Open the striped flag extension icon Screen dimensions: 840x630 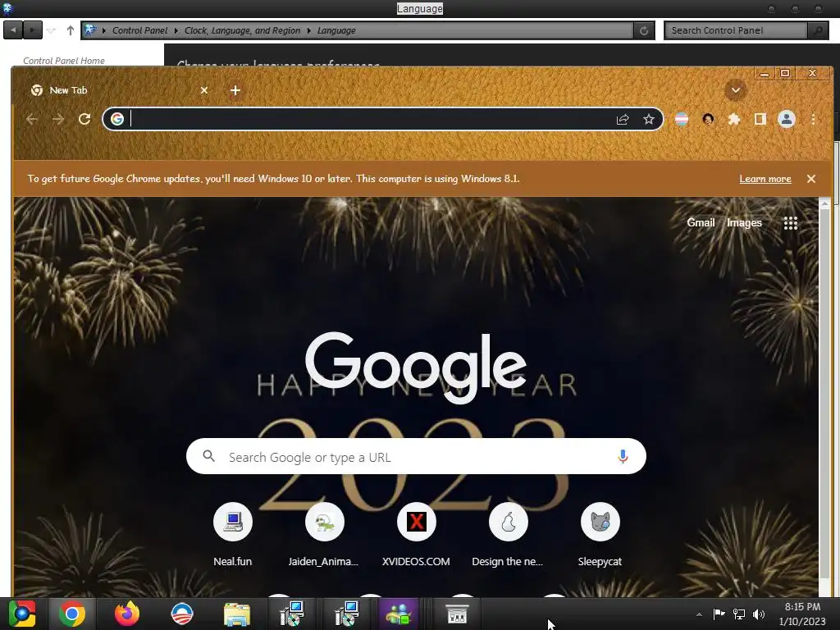click(x=682, y=119)
